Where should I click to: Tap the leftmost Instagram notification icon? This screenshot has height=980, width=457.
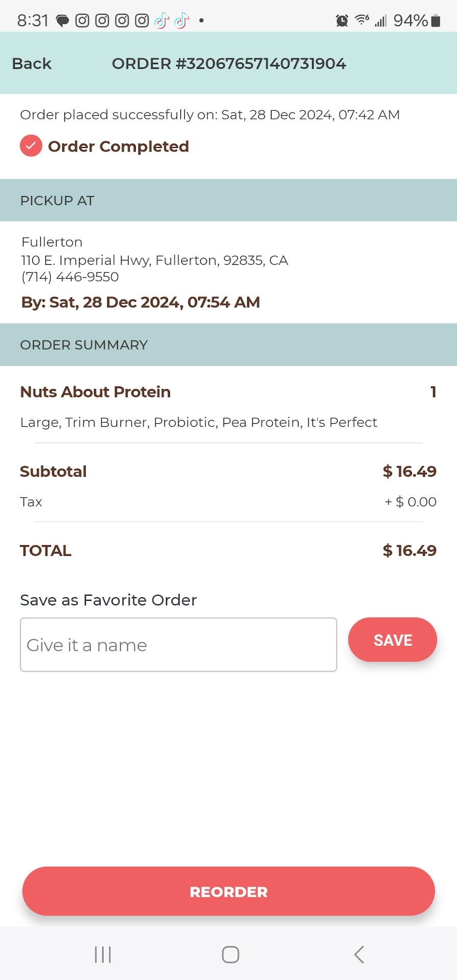coord(82,20)
